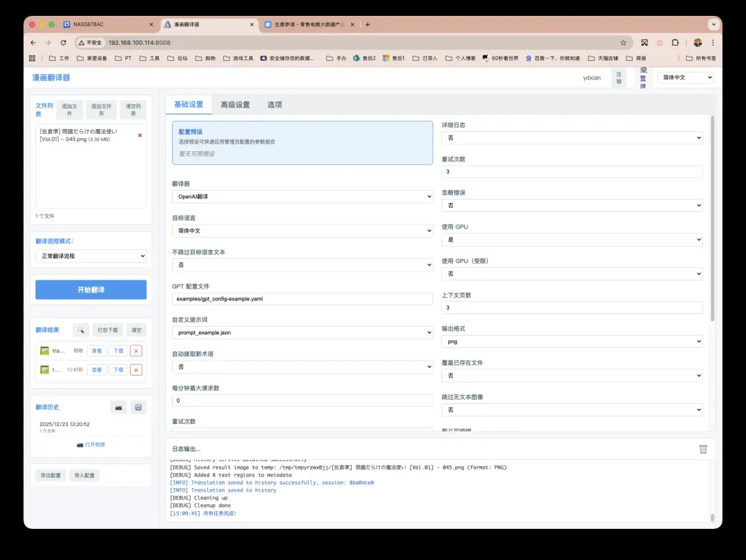
Task: Delete the first translation result with red X
Action: point(136,351)
